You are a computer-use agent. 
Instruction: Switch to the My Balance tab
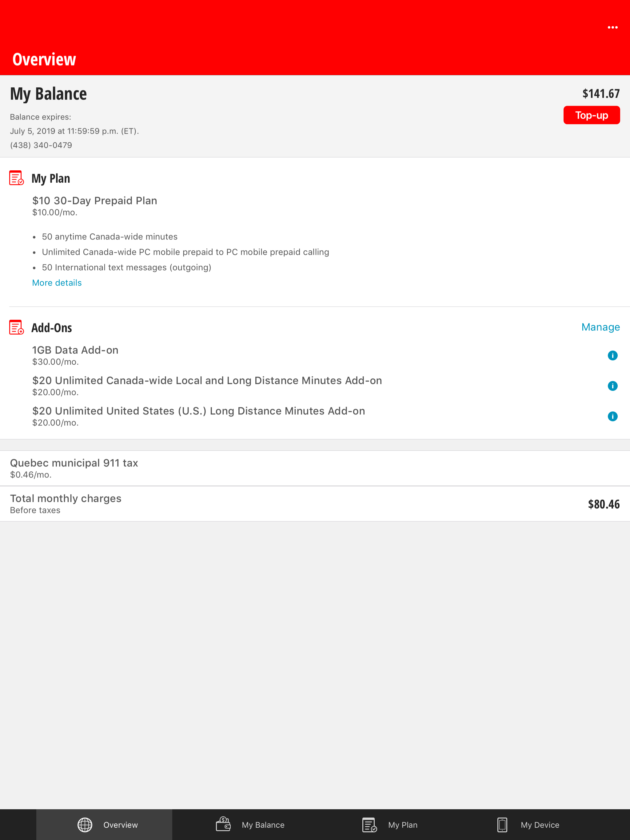pos(250,824)
